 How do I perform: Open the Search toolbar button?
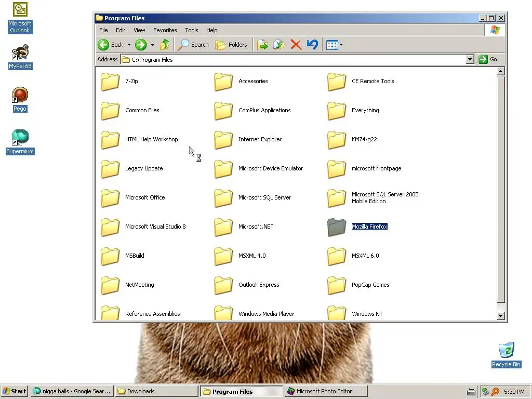point(193,45)
